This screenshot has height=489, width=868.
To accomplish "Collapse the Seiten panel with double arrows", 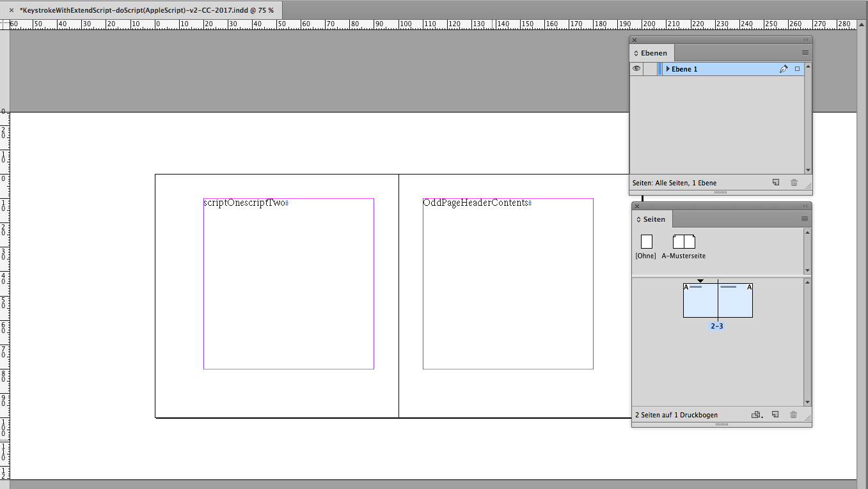I will coord(806,206).
